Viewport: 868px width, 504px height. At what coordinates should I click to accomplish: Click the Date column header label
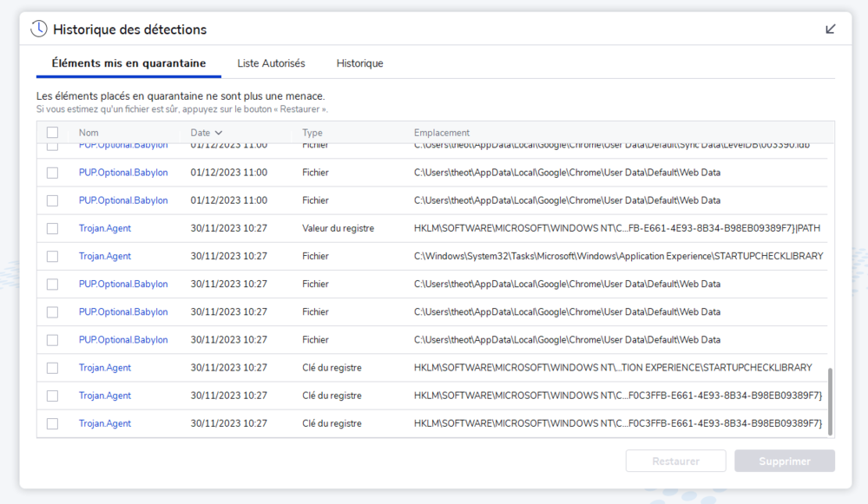point(201,133)
